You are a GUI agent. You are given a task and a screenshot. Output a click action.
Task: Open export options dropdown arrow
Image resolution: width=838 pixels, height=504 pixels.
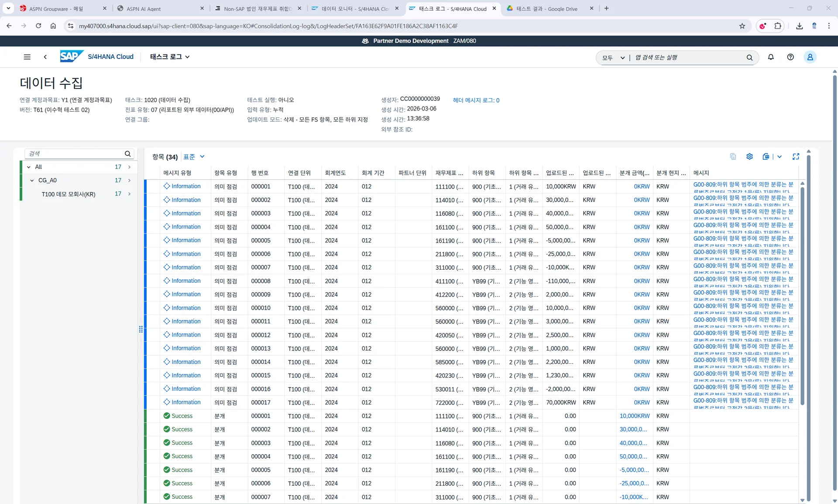tap(780, 157)
